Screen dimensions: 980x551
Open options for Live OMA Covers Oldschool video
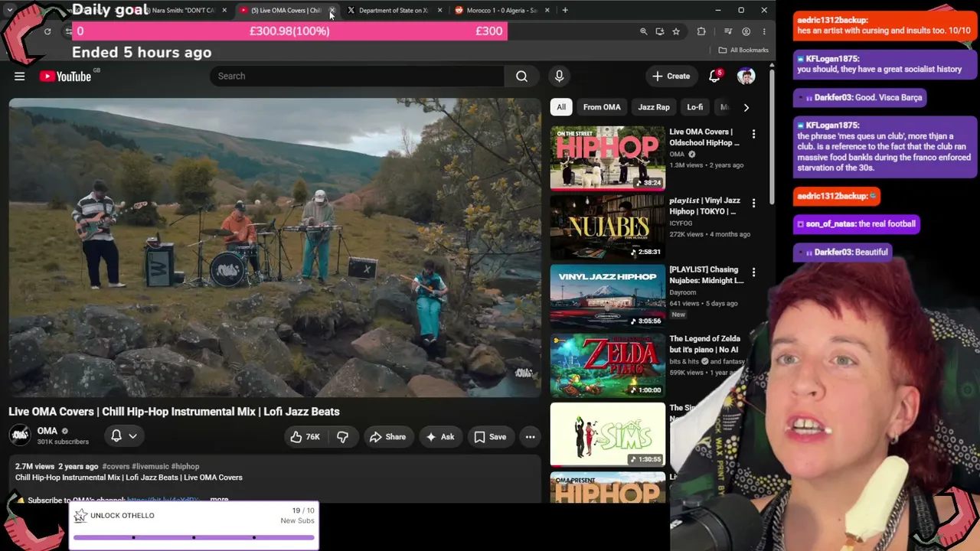point(753,135)
